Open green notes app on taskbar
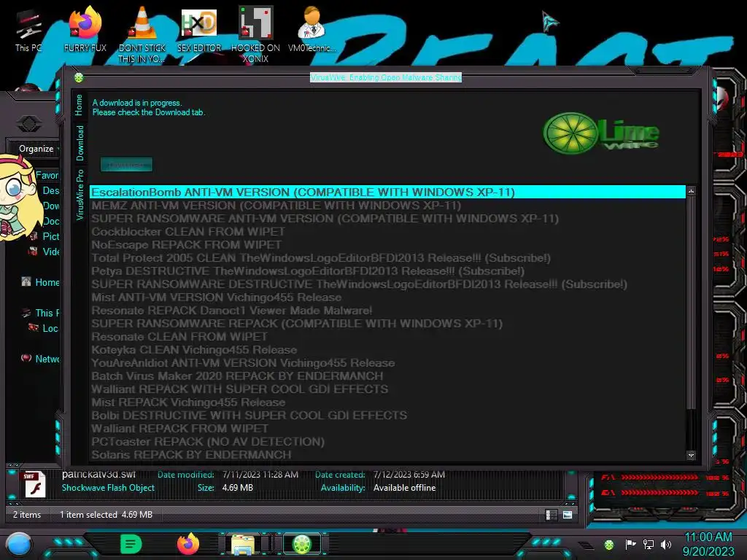Screen dimensions: 747x560 [131, 544]
